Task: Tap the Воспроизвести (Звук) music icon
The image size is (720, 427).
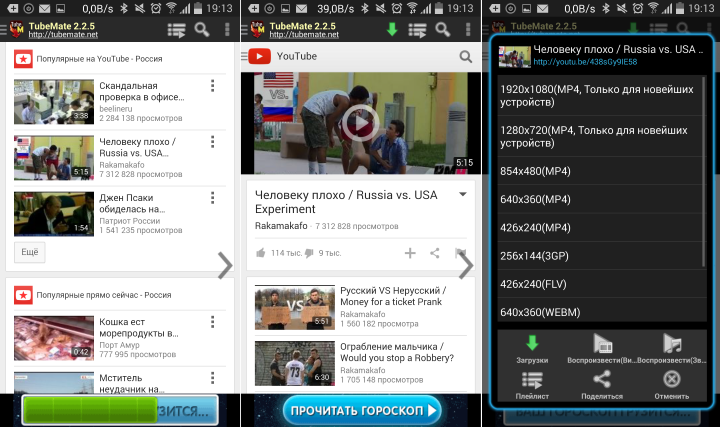Action: tap(672, 343)
